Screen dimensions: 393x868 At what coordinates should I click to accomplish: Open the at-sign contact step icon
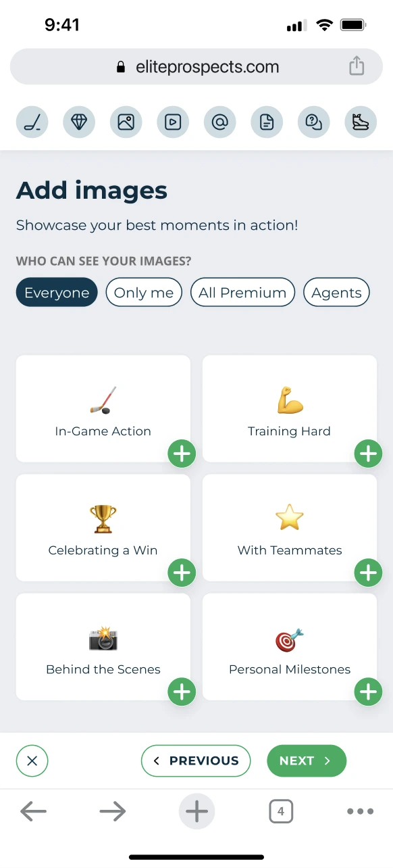220,122
